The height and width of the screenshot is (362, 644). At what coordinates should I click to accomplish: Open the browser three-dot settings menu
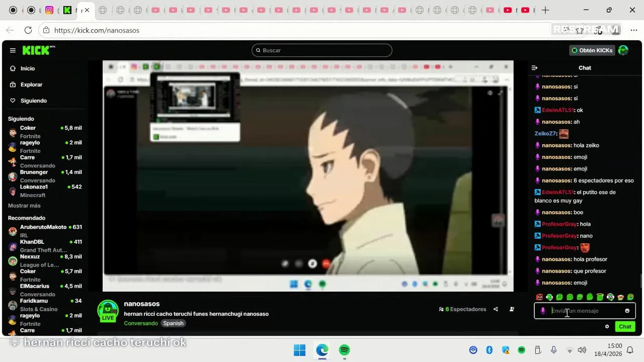pyautogui.click(x=634, y=30)
